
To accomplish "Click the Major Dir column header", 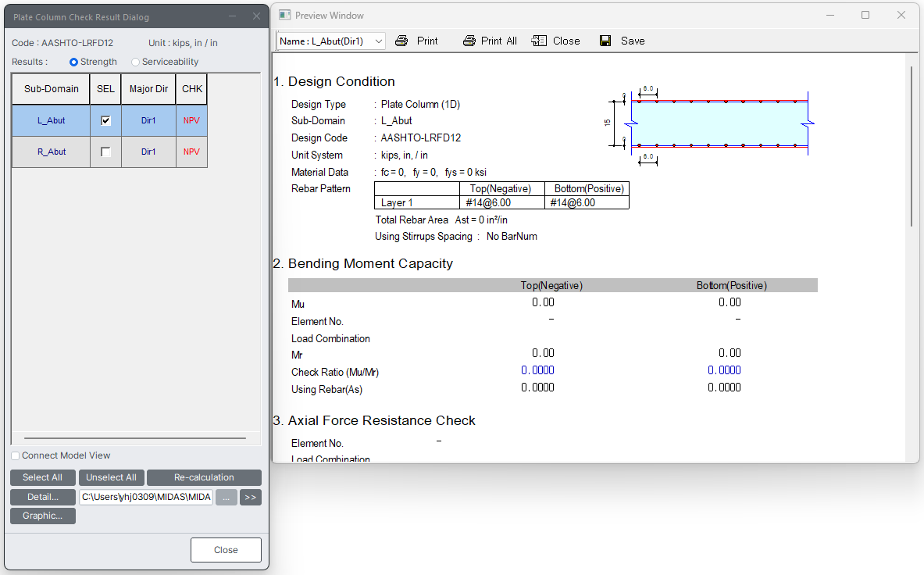I will pyautogui.click(x=148, y=89).
